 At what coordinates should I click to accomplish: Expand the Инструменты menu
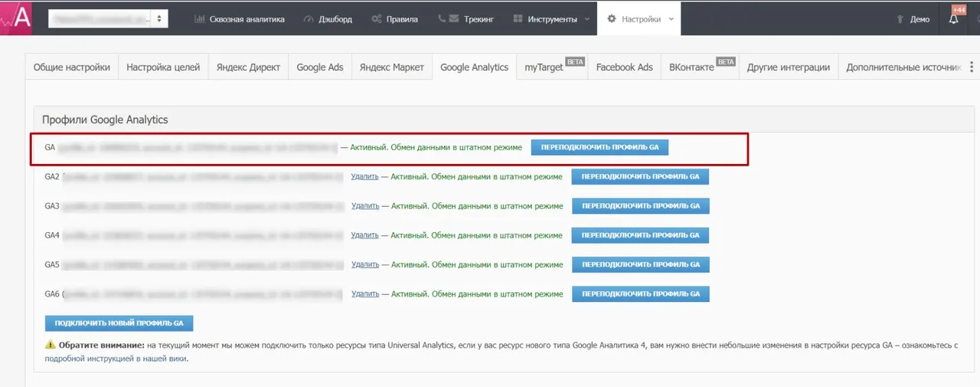pyautogui.click(x=551, y=19)
